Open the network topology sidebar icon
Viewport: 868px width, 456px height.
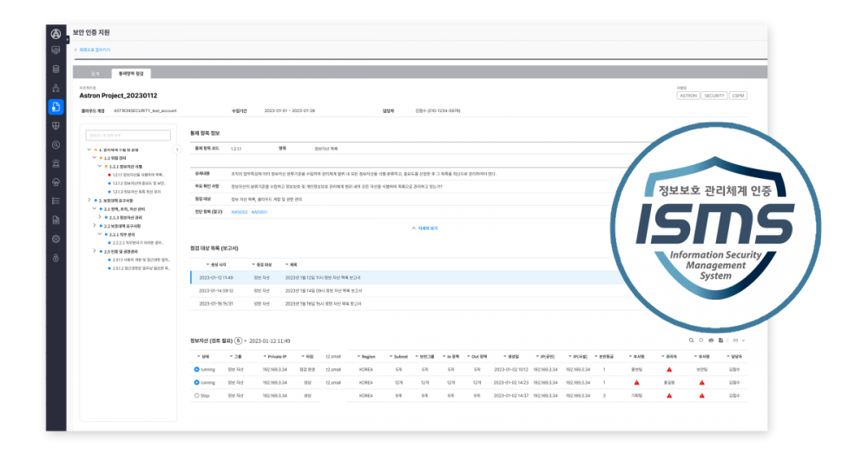point(56,88)
